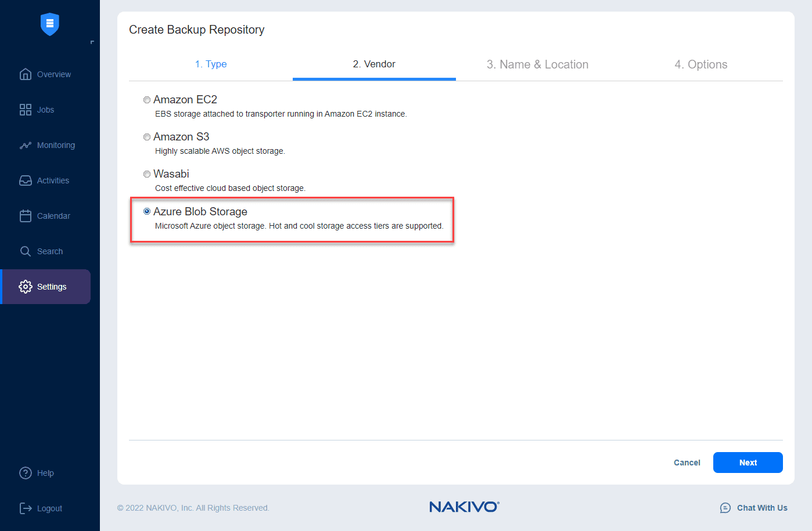This screenshot has width=812, height=531.
Task: Click the Calendar icon in sidebar
Action: pos(26,216)
